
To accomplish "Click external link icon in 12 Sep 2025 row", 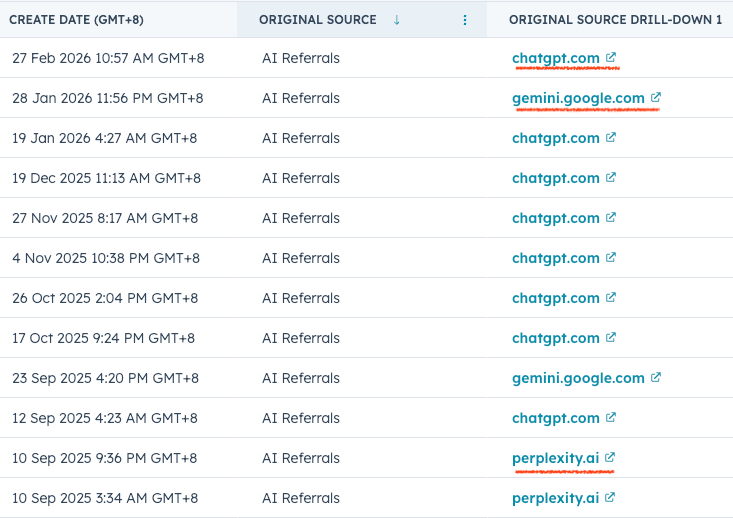I will (611, 417).
